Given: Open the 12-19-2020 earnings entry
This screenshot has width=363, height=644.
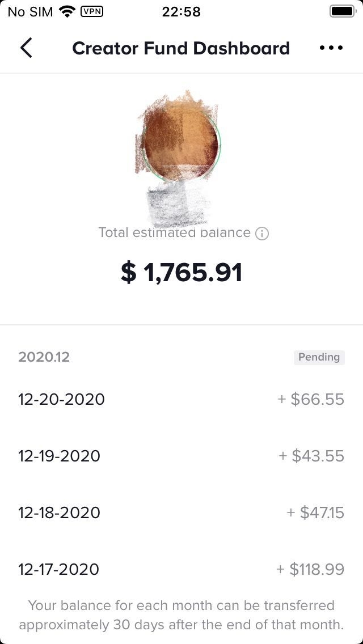Looking at the screenshot, I should click(x=59, y=456).
